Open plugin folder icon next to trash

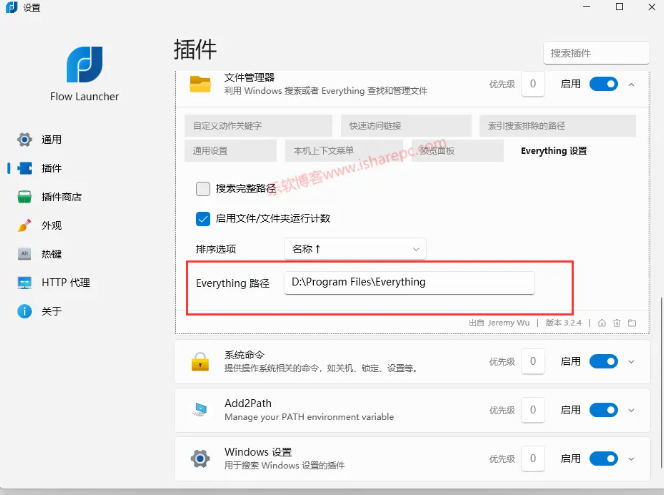click(632, 323)
